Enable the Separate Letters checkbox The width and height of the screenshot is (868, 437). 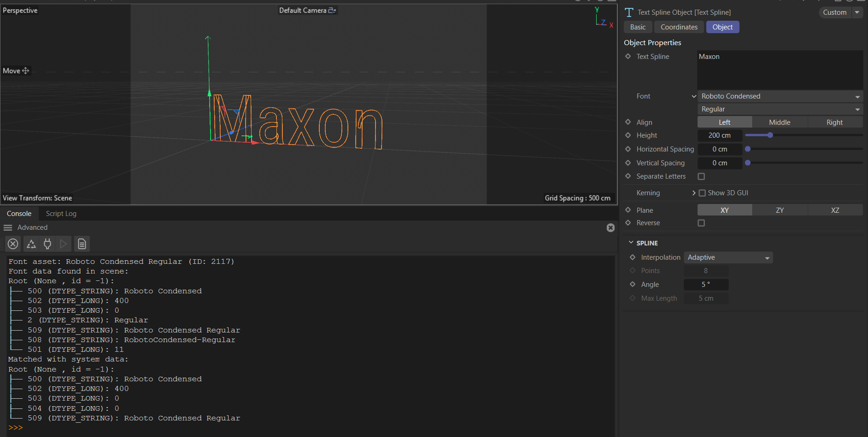701,176
